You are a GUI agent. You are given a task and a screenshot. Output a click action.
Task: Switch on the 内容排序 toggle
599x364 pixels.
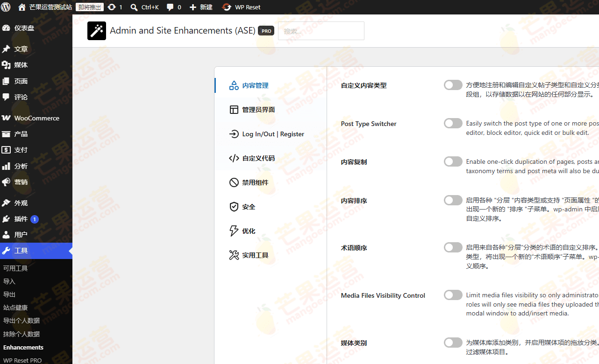click(453, 200)
